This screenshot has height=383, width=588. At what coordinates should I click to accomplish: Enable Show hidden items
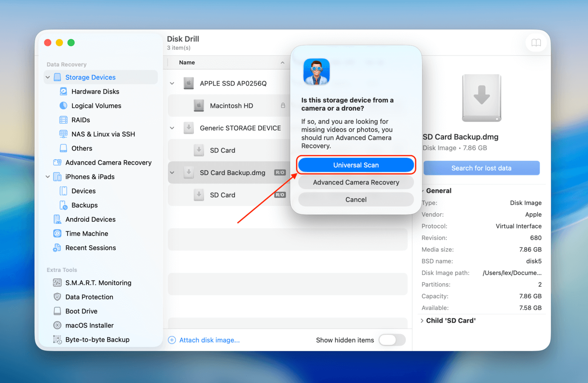coord(392,340)
